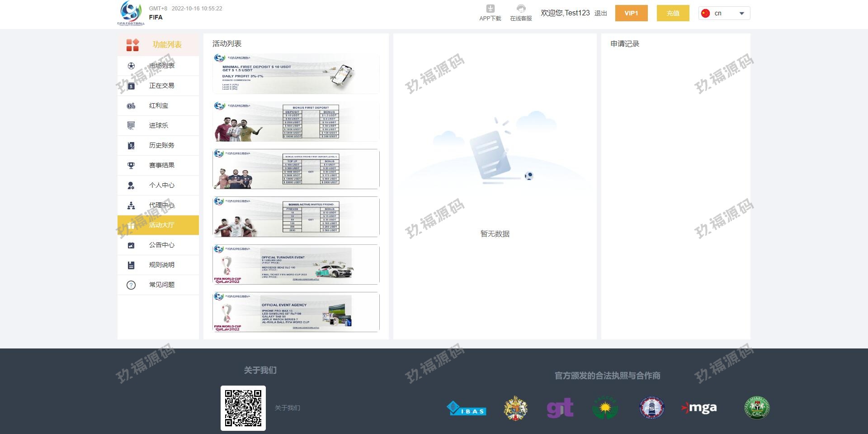Expand language list using the arrow
The height and width of the screenshot is (434, 868).
741,14
